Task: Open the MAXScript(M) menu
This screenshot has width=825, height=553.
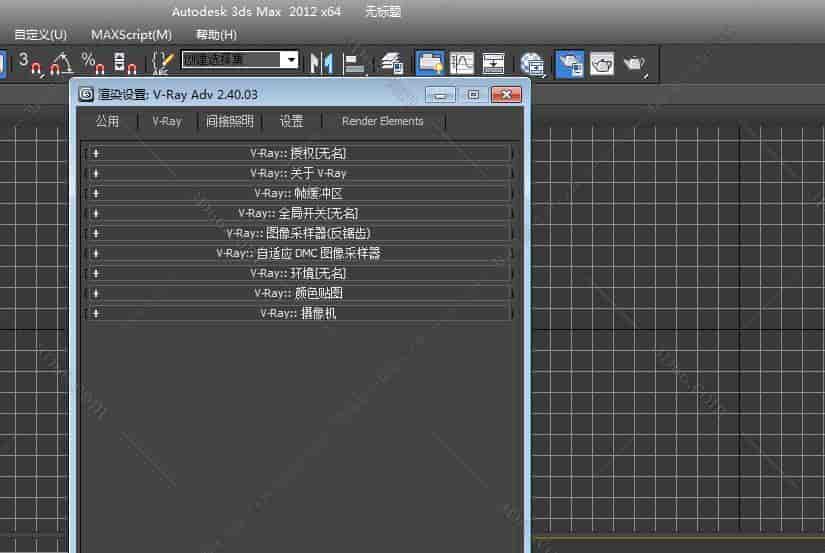Action: coord(131,34)
